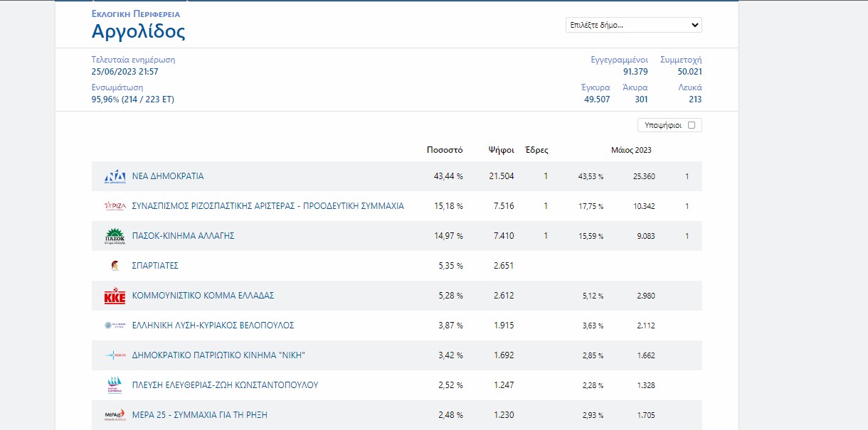Open the ΣΠΑΡΤΙΑΤΕΣ party link
Screen dimensions: 868x430
coord(155,266)
